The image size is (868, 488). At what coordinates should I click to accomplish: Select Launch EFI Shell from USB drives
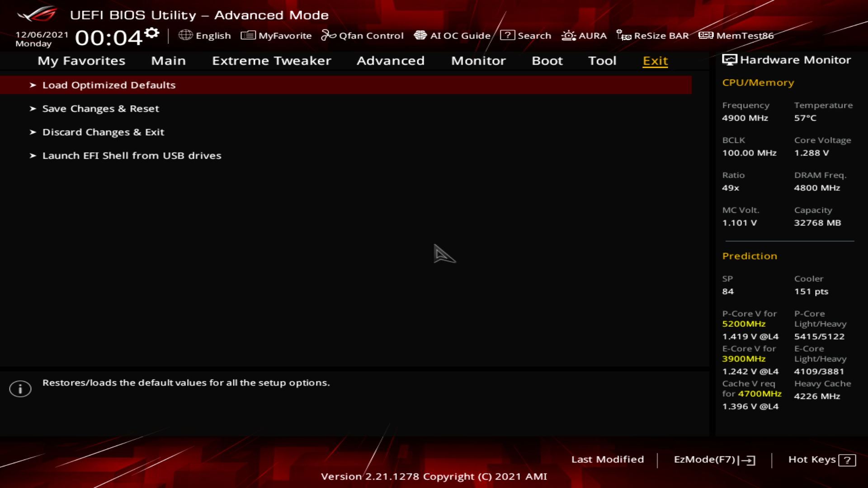132,155
